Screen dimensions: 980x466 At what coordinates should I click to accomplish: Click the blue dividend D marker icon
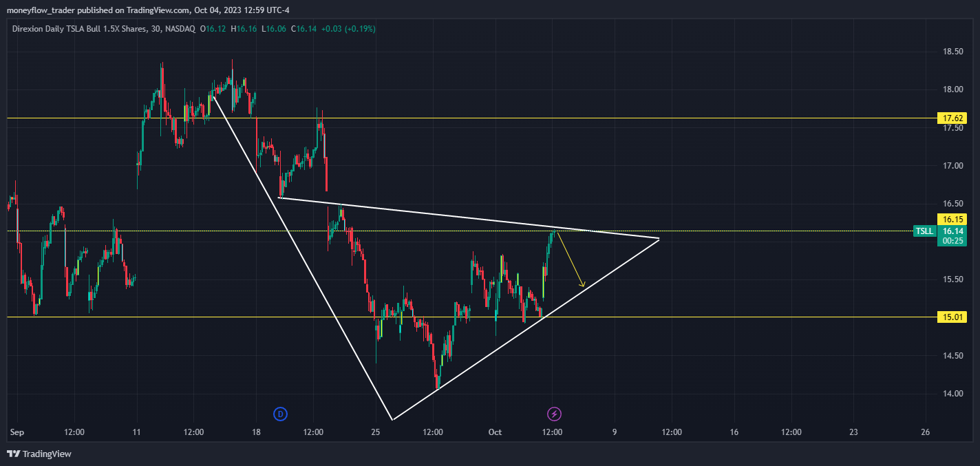280,414
